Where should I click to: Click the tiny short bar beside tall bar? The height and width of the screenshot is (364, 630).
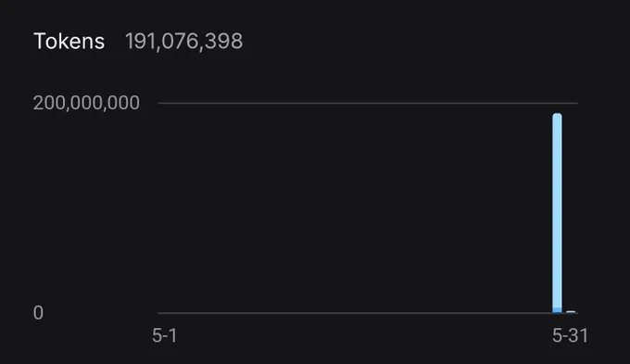point(571,312)
